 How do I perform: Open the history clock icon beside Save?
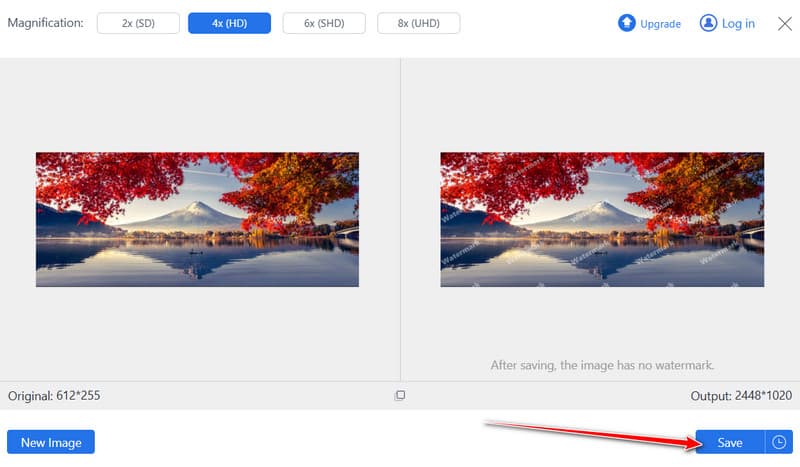779,442
